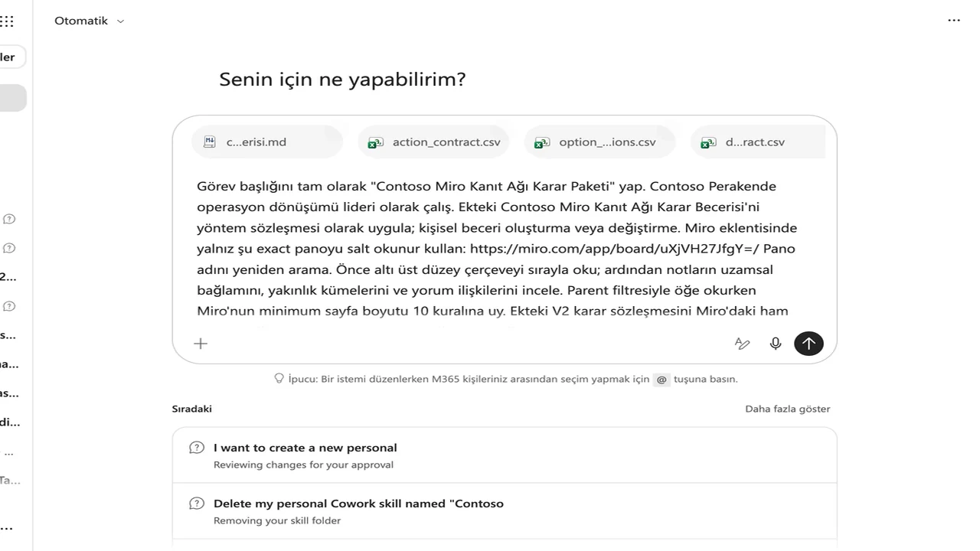Open the app launcher grid icon
Screen dimensions: 980x551
7,21
